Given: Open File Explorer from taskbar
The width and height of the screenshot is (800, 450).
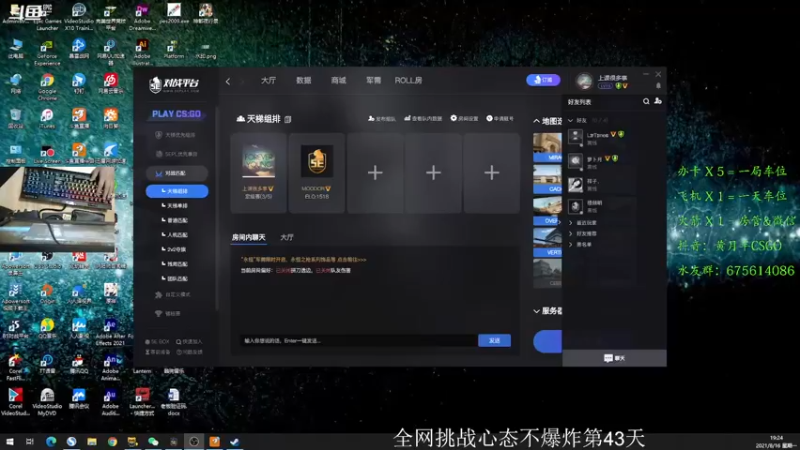Looking at the screenshot, I should pyautogui.click(x=92, y=441).
